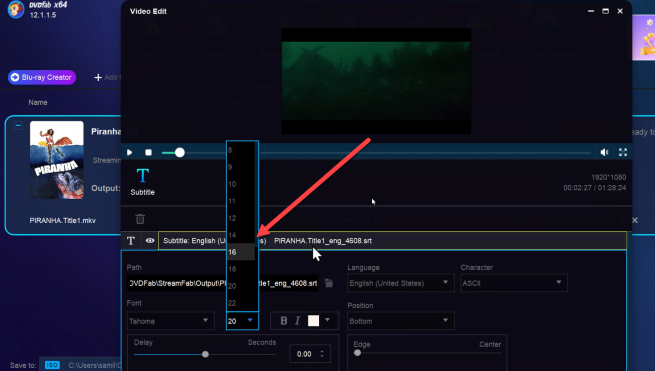Select the PIRANHA.Title1_eng_4608.srt subtitle row
Screen dimensions: 655x371
pyautogui.click(x=392, y=241)
